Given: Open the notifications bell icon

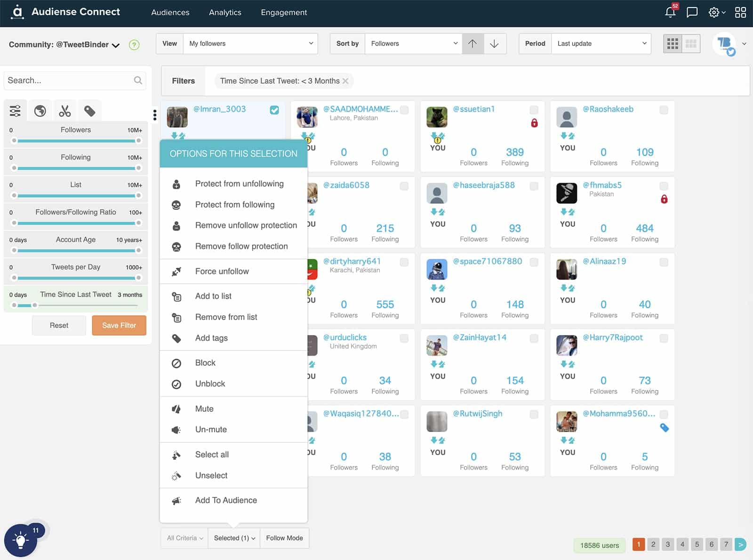Looking at the screenshot, I should pyautogui.click(x=671, y=12).
